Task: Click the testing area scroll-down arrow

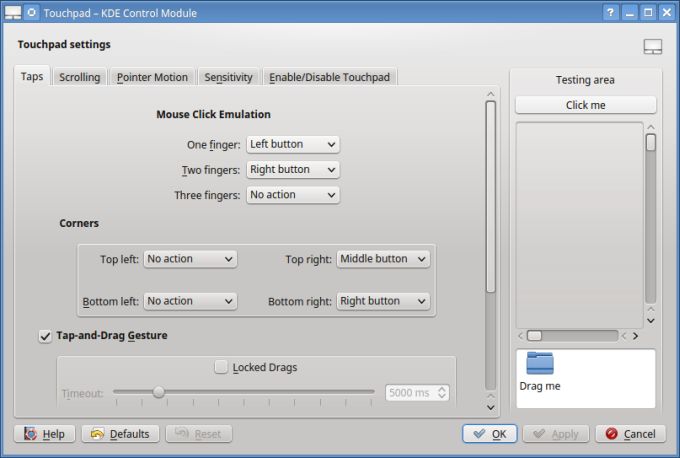Action: (651, 321)
